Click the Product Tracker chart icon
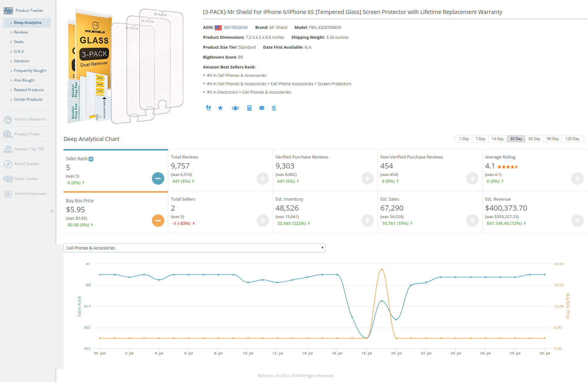This screenshot has height=382, width=588. (x=8, y=11)
